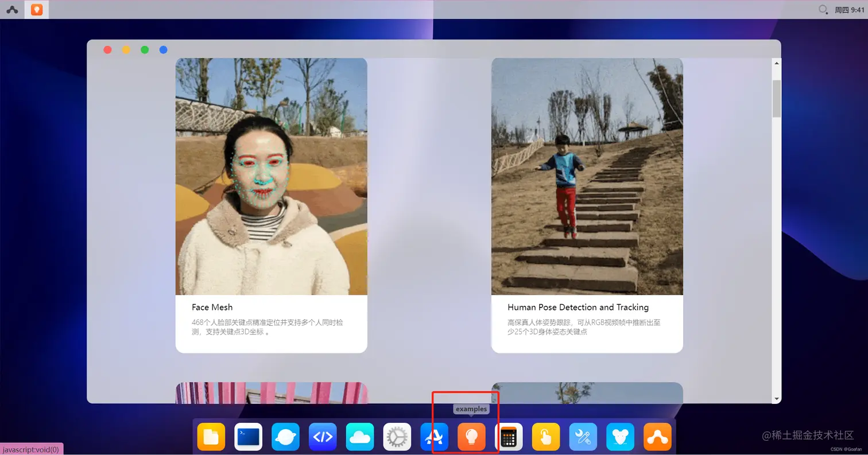Open the code editor icon in dock

323,437
